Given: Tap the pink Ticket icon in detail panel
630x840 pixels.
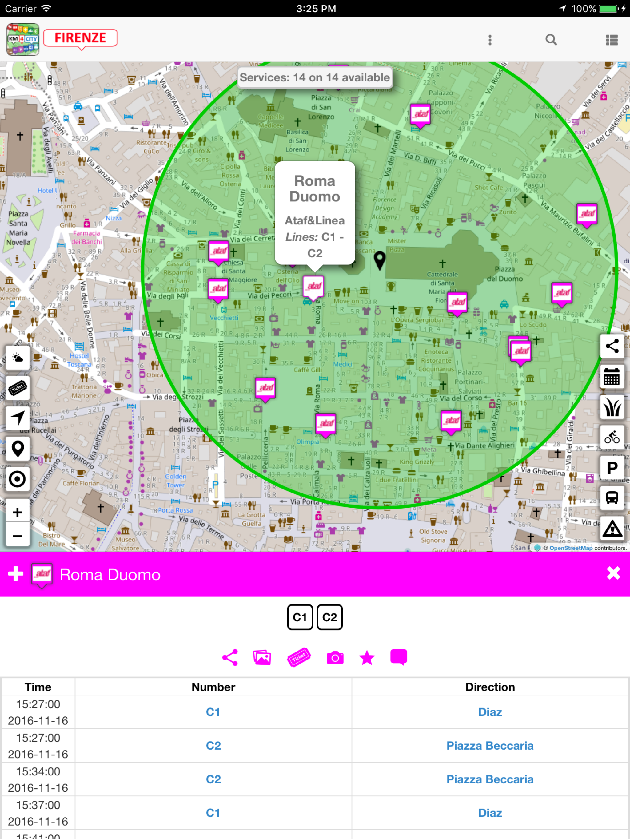Looking at the screenshot, I should coord(299,657).
